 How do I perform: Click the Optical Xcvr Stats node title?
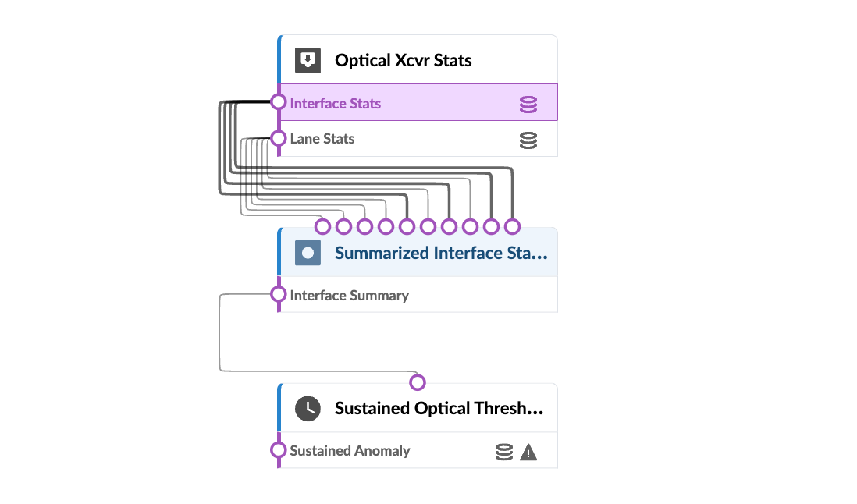[x=403, y=60]
